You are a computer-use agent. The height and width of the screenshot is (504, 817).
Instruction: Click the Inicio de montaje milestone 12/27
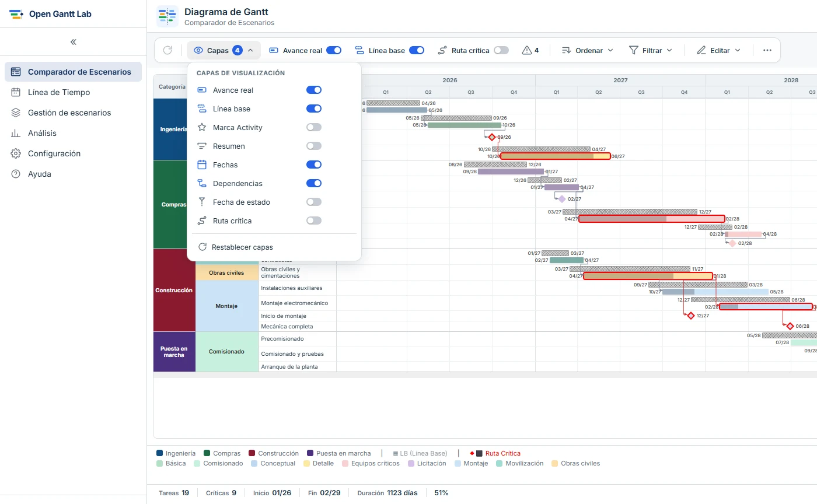point(691,316)
